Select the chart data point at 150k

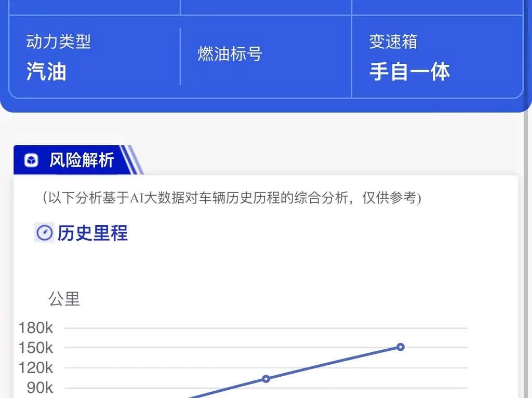pos(401,347)
